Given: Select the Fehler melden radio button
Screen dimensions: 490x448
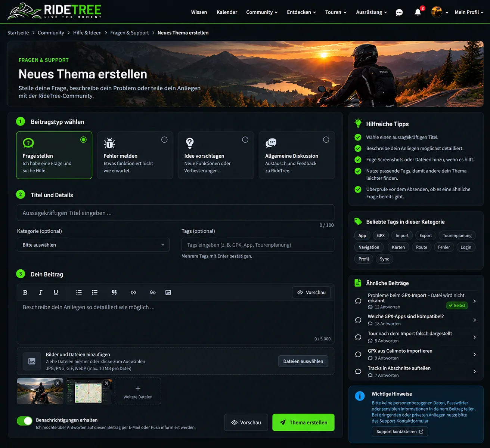Looking at the screenshot, I should coord(164,140).
